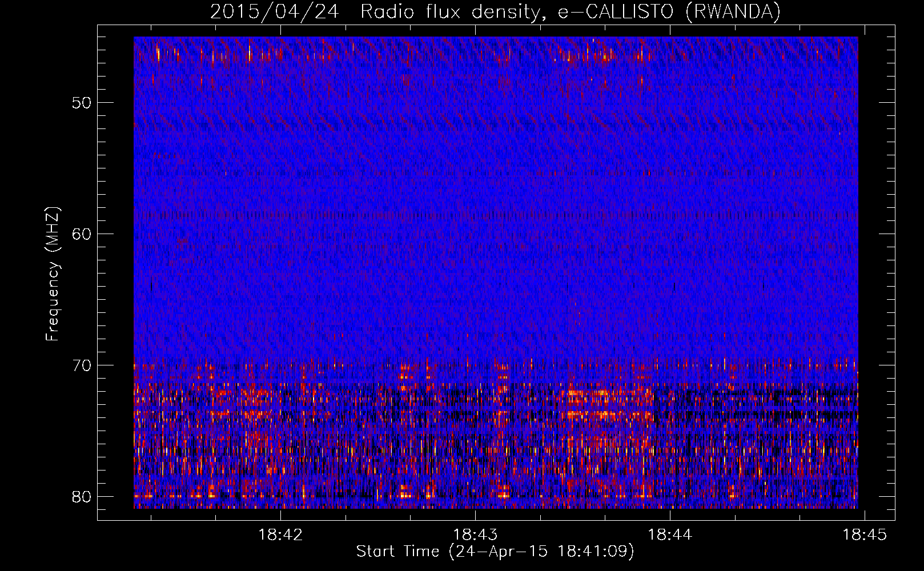
Task: Click the 'Frequency (MHZ)' y-axis label
Action: [53, 274]
